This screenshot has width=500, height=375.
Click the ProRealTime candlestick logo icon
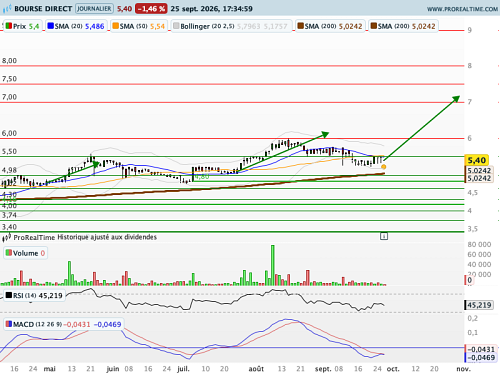point(7,237)
